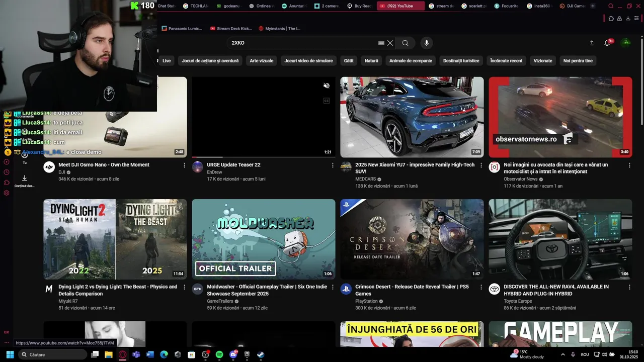Open Discord from the taskbar
The width and height of the screenshot is (644, 362).
click(x=233, y=354)
